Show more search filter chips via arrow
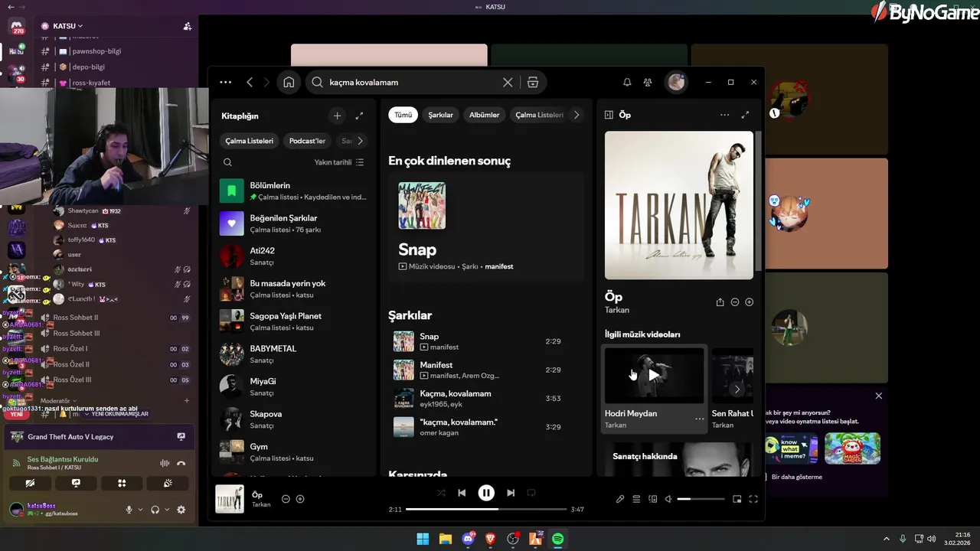Viewport: 980px width, 551px height. click(577, 115)
